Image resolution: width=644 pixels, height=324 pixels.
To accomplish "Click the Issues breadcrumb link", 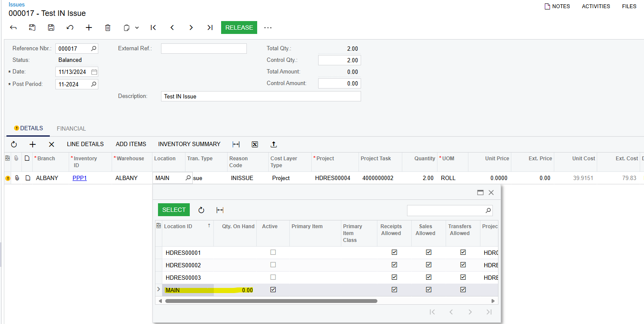I will coord(17,4).
